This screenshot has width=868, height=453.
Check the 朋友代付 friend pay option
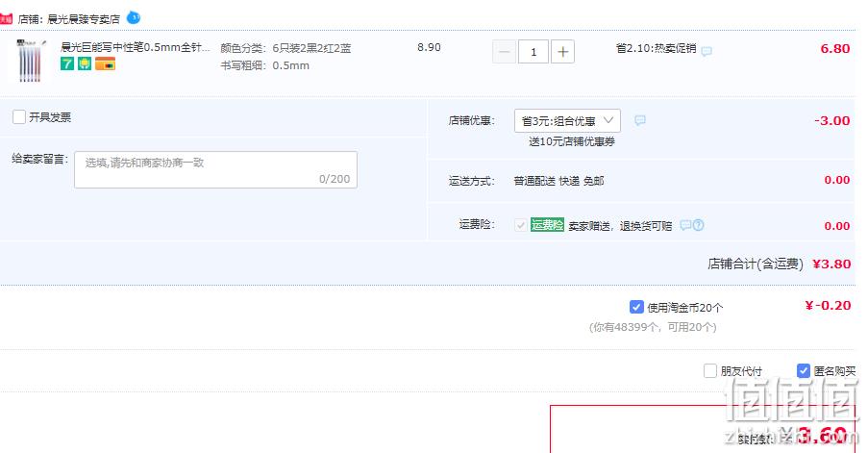(x=709, y=370)
